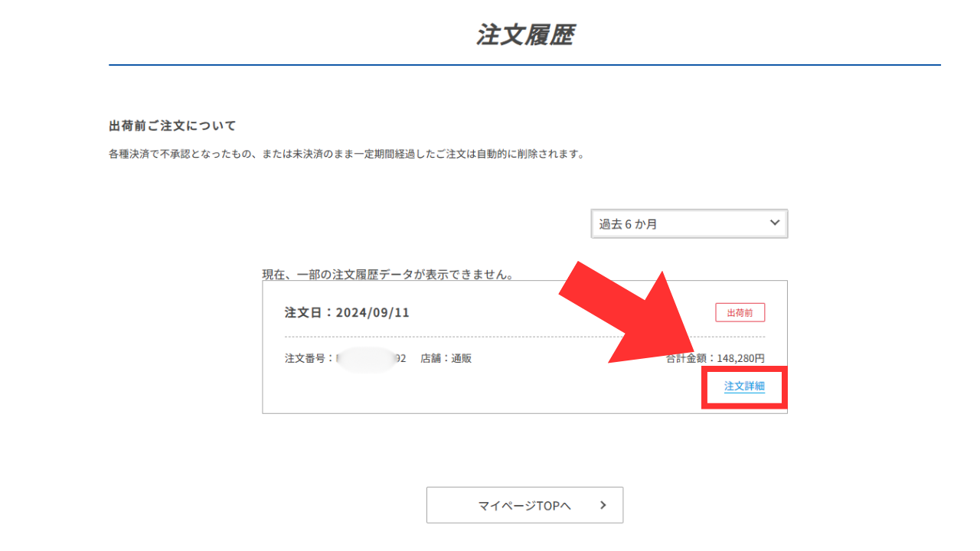Click the 注文番号 label in the order card
The image size is (980, 551).
tap(306, 358)
